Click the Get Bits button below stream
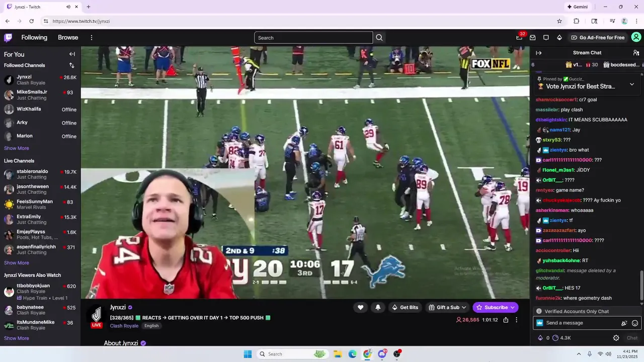 pyautogui.click(x=405, y=307)
